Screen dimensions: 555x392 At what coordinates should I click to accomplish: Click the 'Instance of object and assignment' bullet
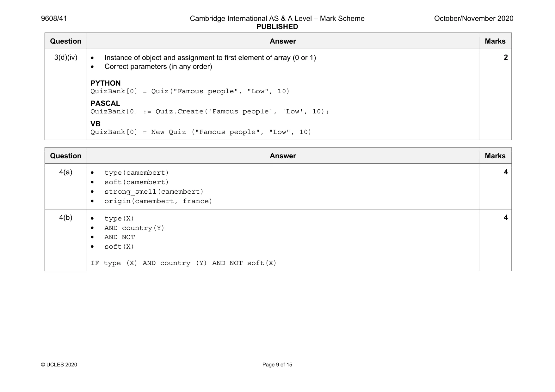click(x=210, y=58)
